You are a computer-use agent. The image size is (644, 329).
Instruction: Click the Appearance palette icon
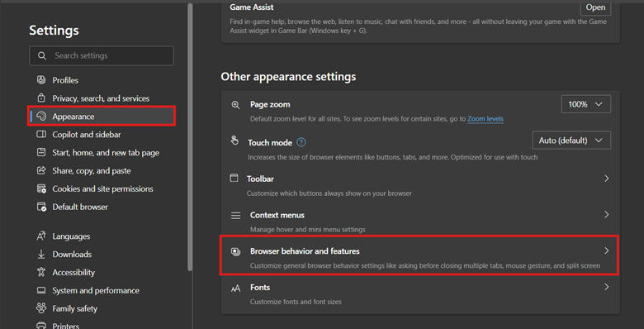tap(41, 116)
